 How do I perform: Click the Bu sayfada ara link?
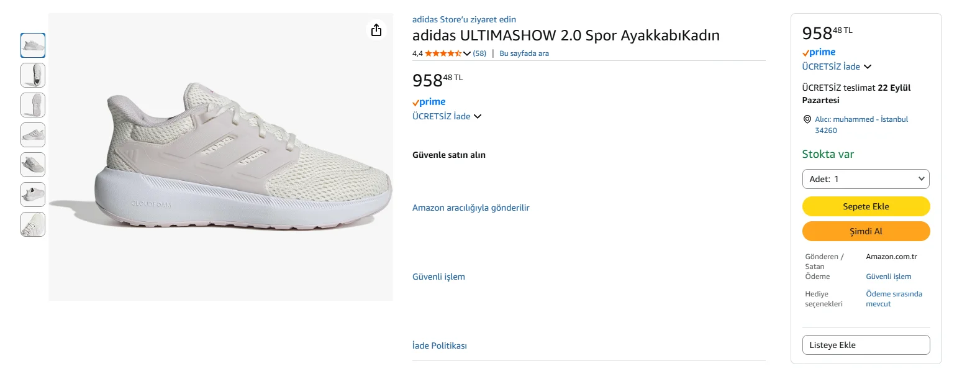(524, 53)
